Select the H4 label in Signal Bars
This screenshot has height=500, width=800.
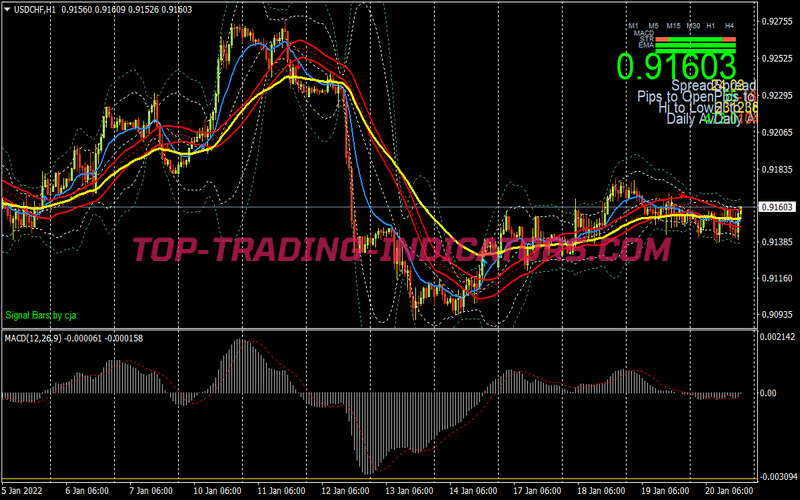pos(730,26)
